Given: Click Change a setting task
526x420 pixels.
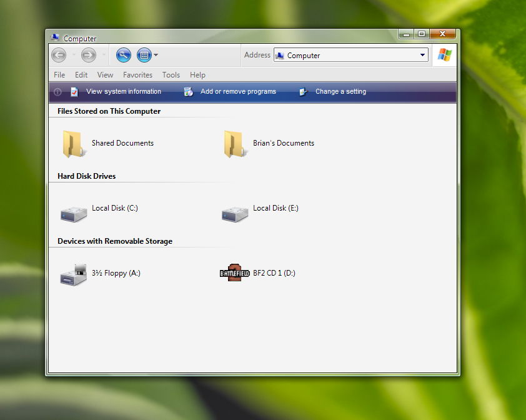Looking at the screenshot, I should 340,91.
